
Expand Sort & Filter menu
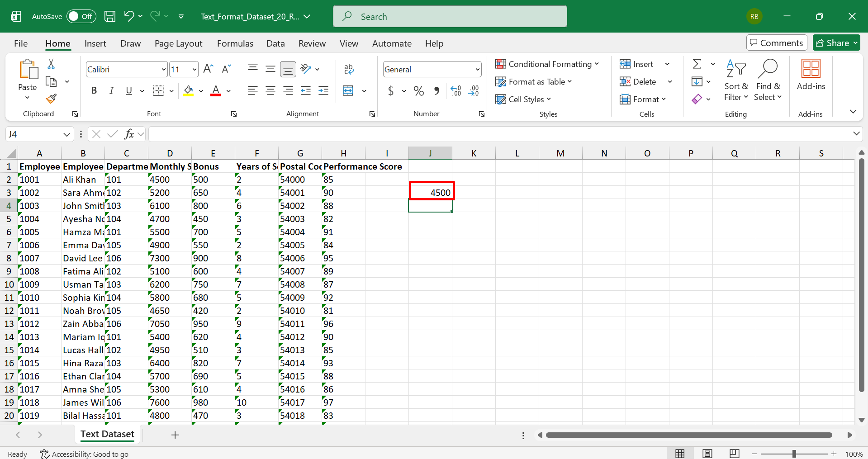[x=736, y=80]
